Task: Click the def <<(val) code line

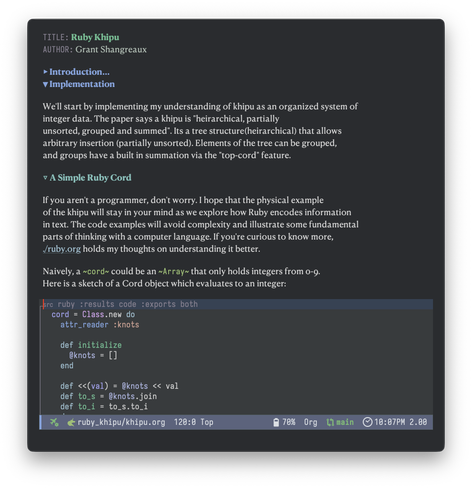Action: coord(119,386)
